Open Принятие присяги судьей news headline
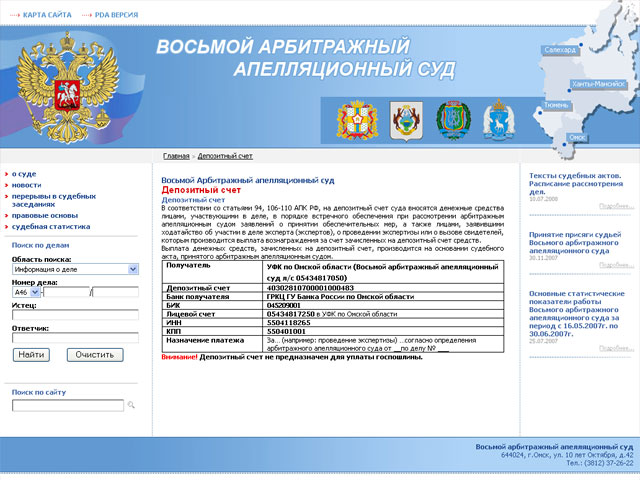 (575, 242)
